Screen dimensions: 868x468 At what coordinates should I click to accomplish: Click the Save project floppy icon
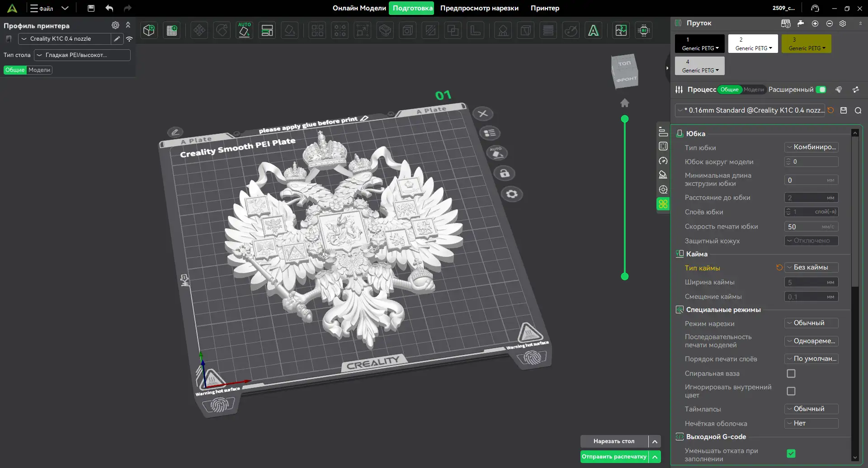91,8
